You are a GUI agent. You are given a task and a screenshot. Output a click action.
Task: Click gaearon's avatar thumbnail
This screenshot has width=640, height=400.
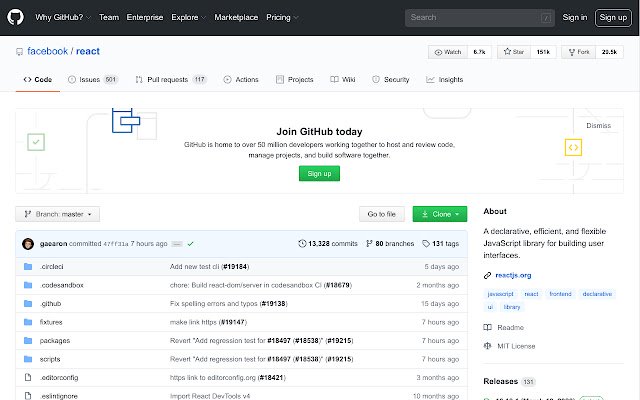point(28,244)
